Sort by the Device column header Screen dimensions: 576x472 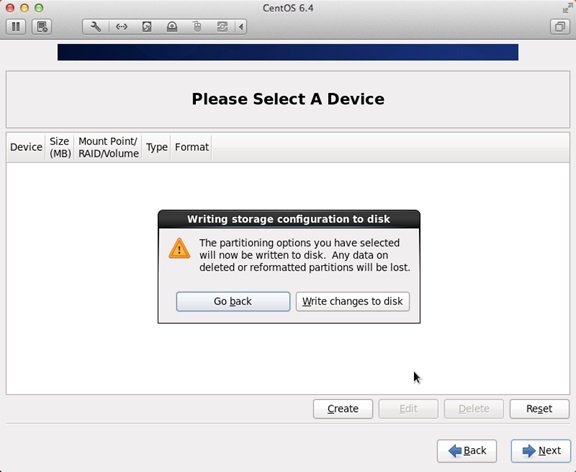click(x=26, y=147)
